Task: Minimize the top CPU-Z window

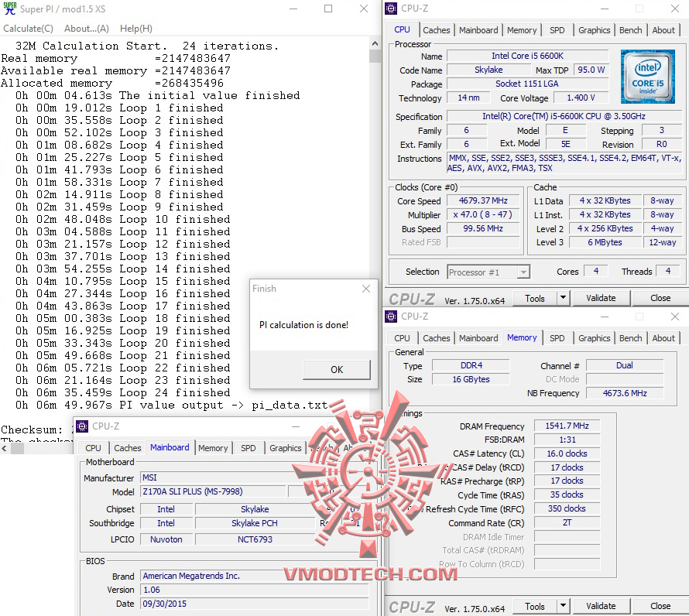Action: point(605,9)
